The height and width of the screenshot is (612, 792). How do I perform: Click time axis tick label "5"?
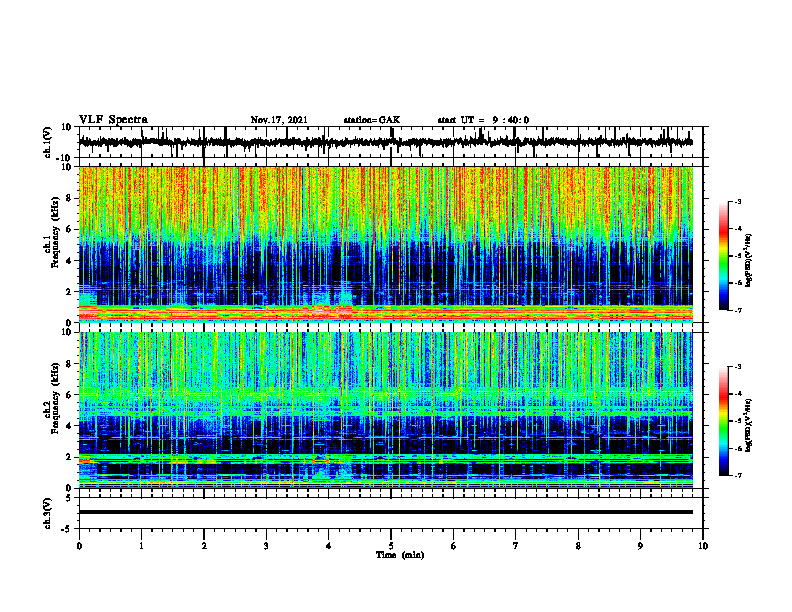[x=391, y=546]
